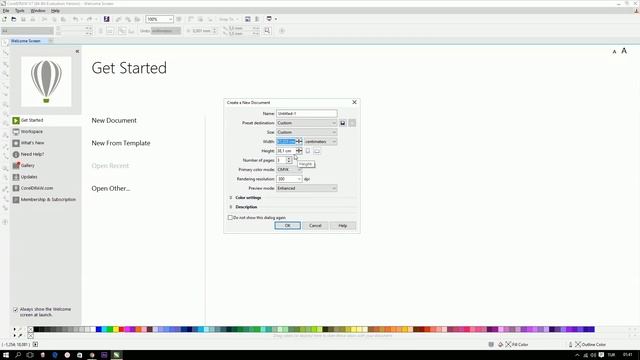Click the Help button in dialog
The image size is (640, 360).
tap(343, 226)
